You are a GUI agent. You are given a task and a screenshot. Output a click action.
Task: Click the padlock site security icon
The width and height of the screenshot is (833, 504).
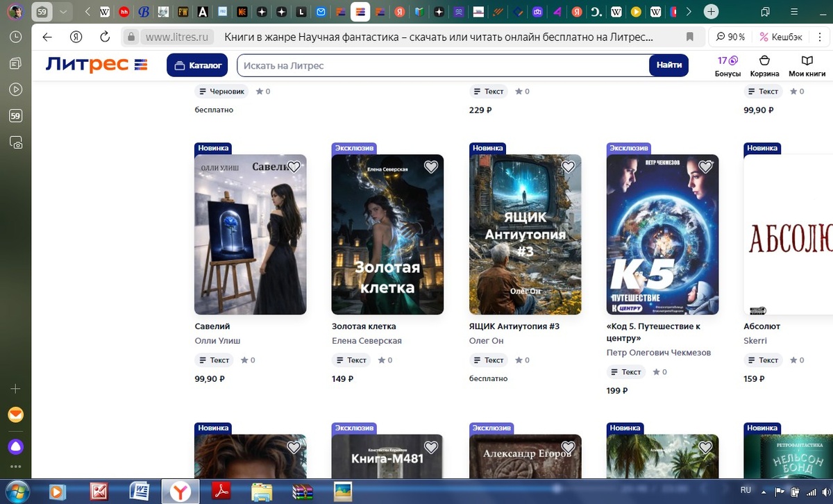click(x=131, y=37)
